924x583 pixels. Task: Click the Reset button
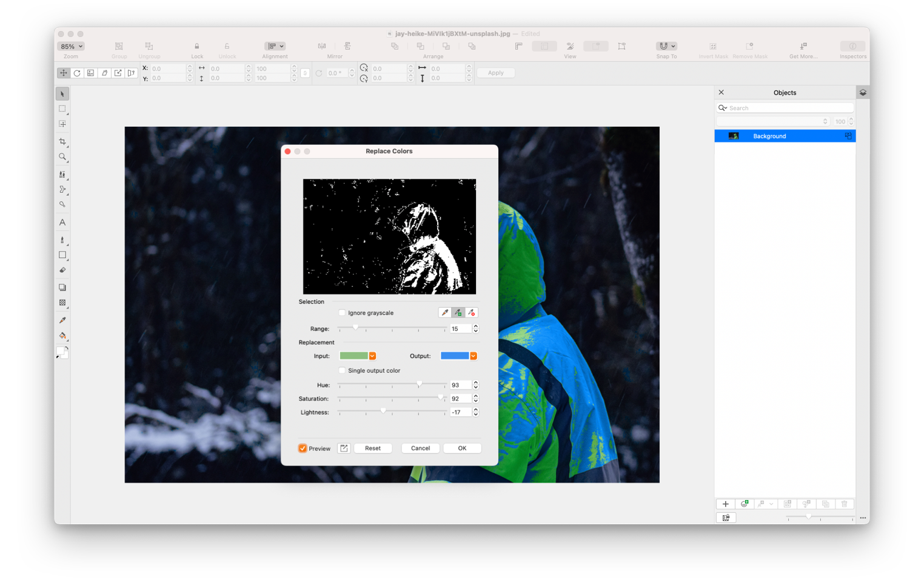[373, 448]
